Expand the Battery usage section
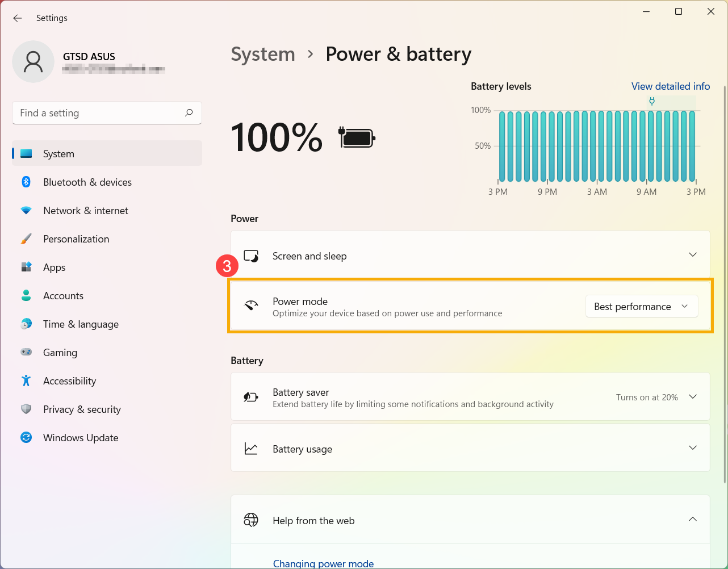The image size is (728, 569). pos(692,447)
